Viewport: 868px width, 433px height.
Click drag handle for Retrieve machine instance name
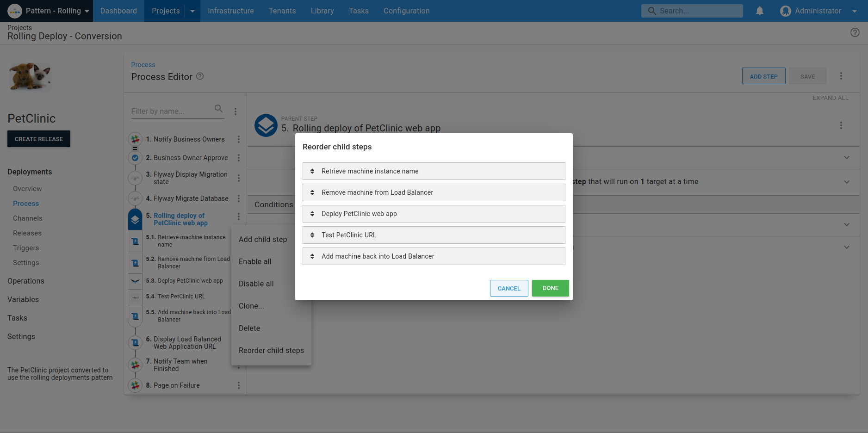[x=312, y=171]
